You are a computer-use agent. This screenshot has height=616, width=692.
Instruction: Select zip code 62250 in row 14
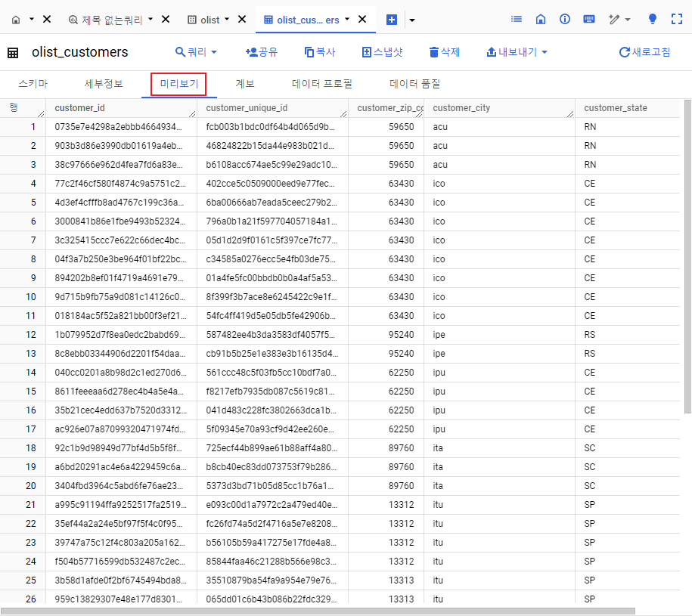pos(386,373)
